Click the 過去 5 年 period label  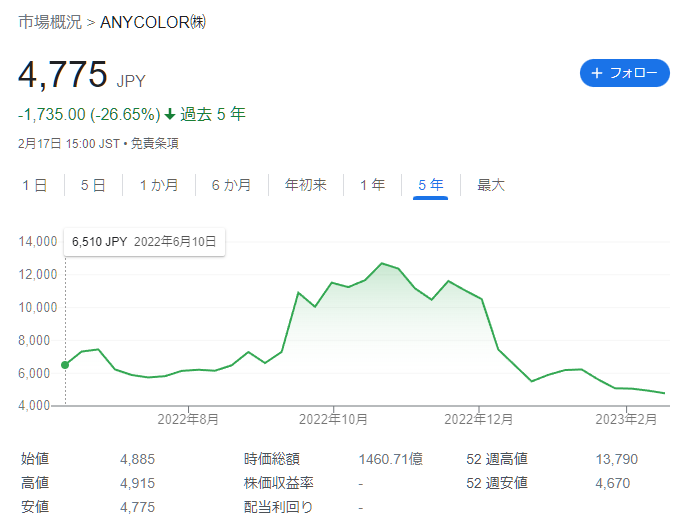(x=213, y=114)
